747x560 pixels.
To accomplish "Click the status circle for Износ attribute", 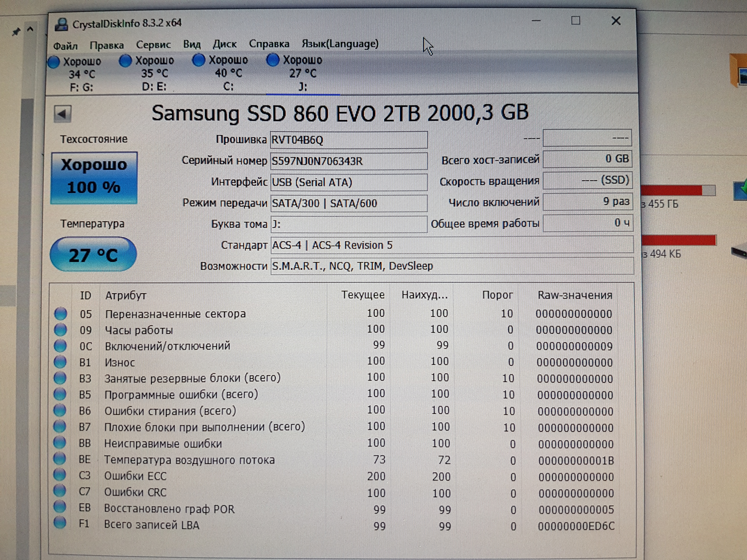I will 60,362.
